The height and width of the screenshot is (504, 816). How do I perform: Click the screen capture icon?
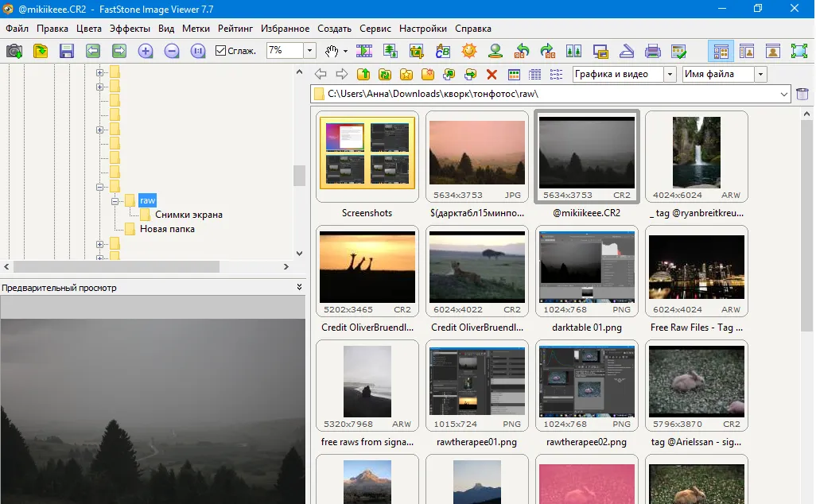(600, 51)
